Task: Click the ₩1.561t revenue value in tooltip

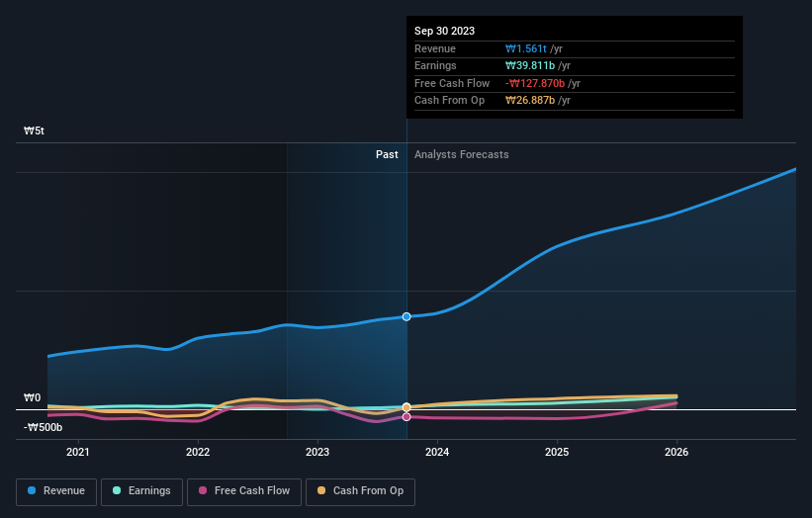Action: [525, 48]
